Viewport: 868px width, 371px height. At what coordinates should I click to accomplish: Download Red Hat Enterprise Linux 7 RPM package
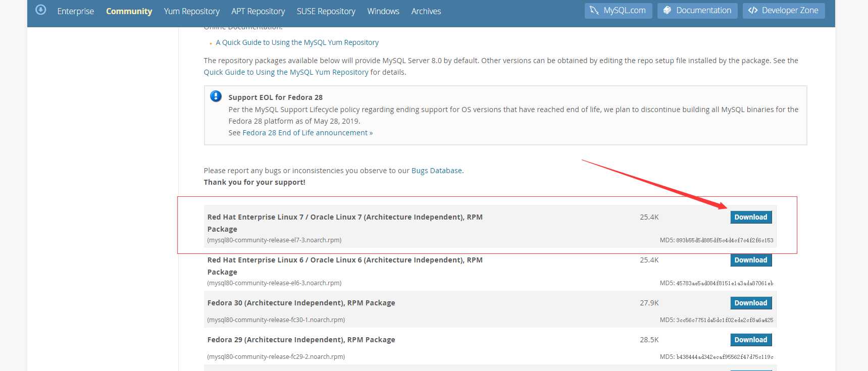(x=751, y=217)
